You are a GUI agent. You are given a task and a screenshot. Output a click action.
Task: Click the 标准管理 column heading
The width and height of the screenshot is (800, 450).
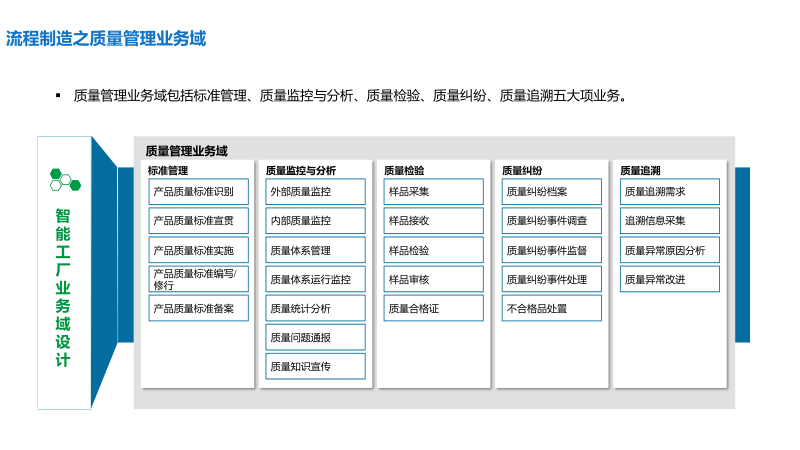[x=168, y=170]
